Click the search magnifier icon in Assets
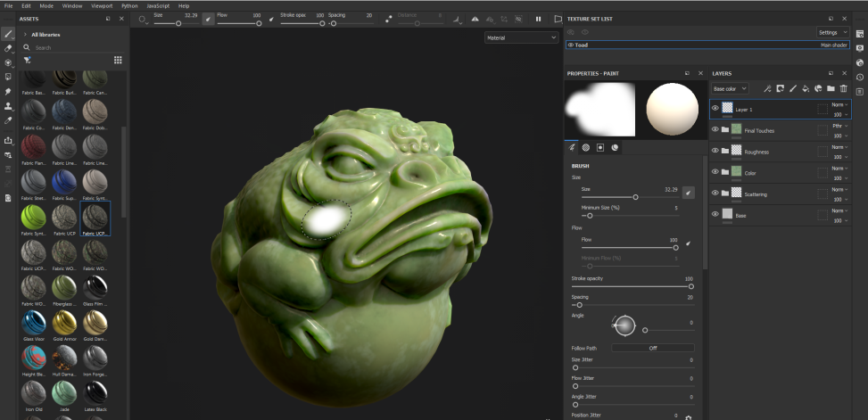The image size is (868, 420). coord(27,47)
